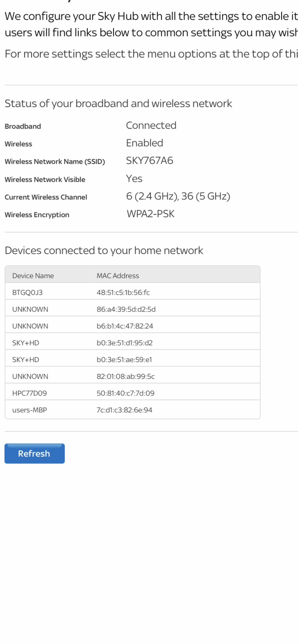The image size is (298, 644).
Task: Select the MAC Address column header
Action: (x=118, y=276)
